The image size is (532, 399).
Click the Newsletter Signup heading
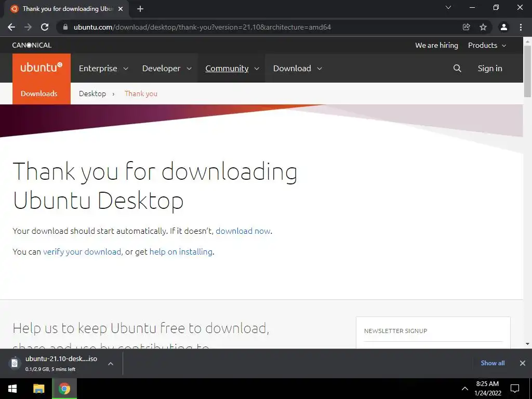395,331
